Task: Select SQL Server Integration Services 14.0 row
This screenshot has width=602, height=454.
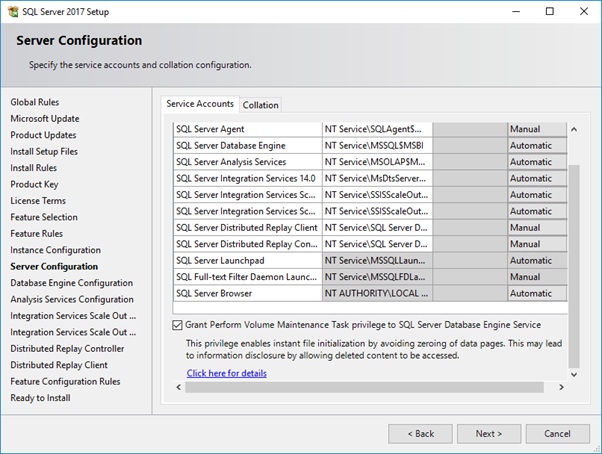Action: tap(248, 178)
